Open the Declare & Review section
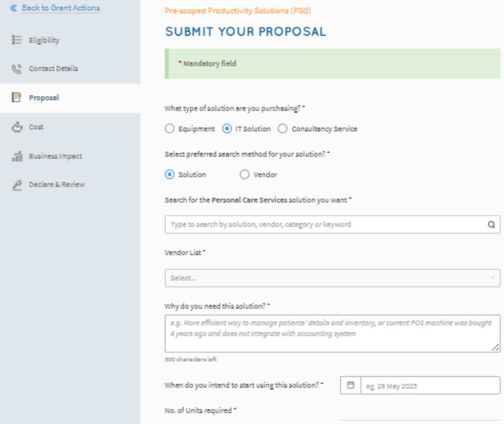 [56, 185]
